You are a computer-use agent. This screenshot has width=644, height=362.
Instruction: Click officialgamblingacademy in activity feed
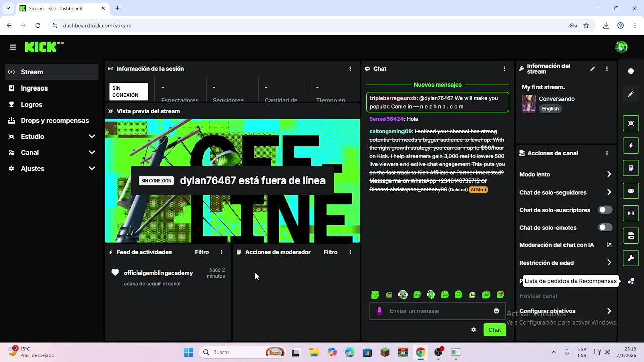pos(158,273)
